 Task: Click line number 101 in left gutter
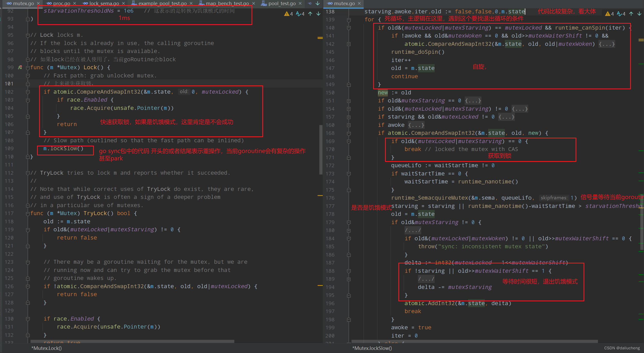pos(9,84)
